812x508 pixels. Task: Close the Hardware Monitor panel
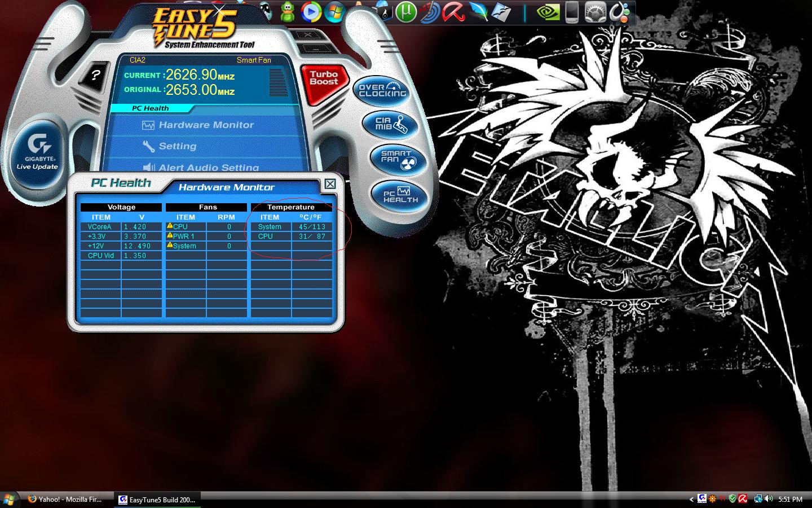pyautogui.click(x=330, y=184)
